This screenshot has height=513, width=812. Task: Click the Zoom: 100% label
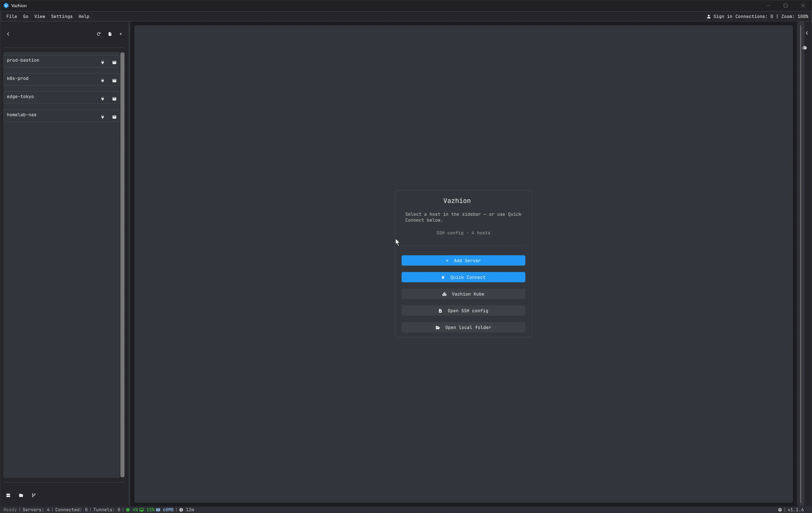(795, 16)
